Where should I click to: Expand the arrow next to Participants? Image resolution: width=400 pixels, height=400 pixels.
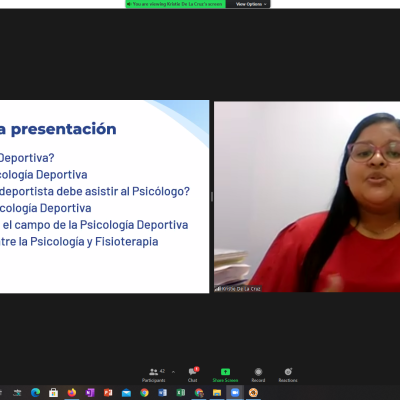(x=173, y=372)
